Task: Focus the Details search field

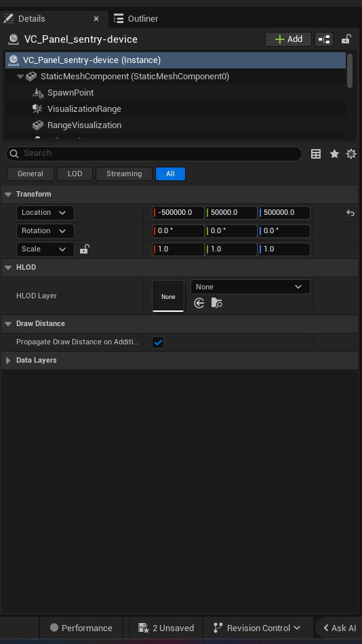Action: (154, 154)
